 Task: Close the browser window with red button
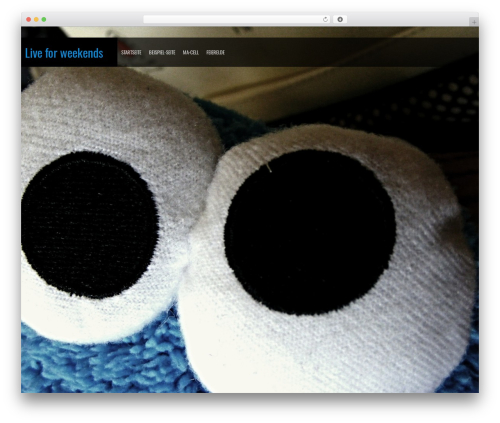[x=29, y=20]
